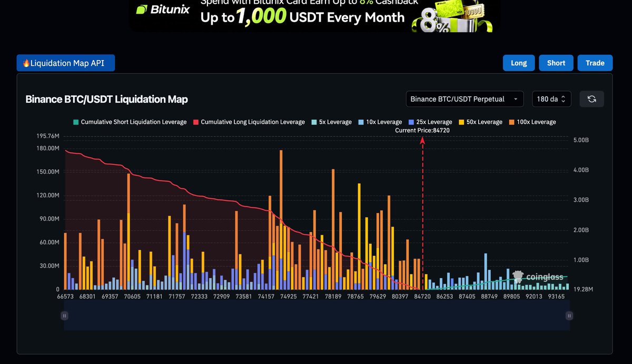Click the Current Price:84720 label

[x=422, y=130]
